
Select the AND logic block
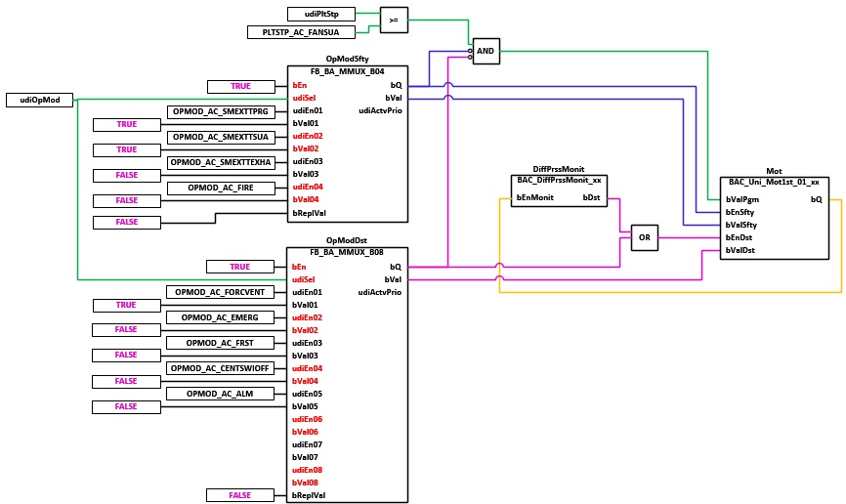[x=486, y=51]
